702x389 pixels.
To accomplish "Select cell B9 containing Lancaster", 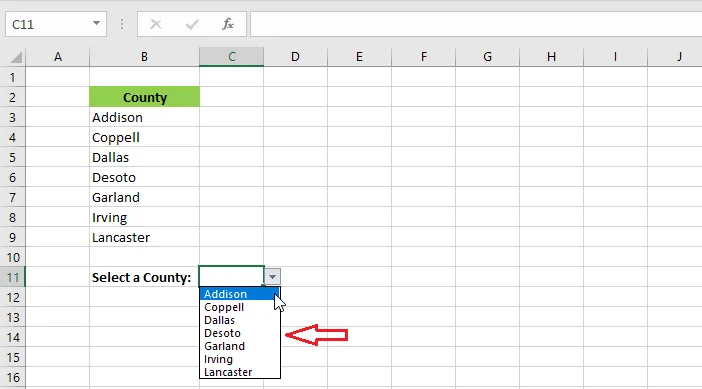I will (144, 237).
